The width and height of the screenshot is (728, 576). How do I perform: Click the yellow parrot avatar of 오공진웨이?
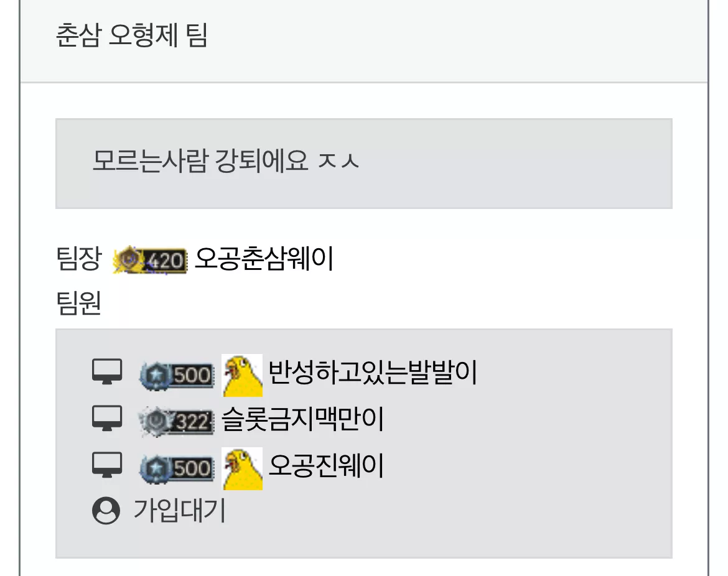click(242, 468)
